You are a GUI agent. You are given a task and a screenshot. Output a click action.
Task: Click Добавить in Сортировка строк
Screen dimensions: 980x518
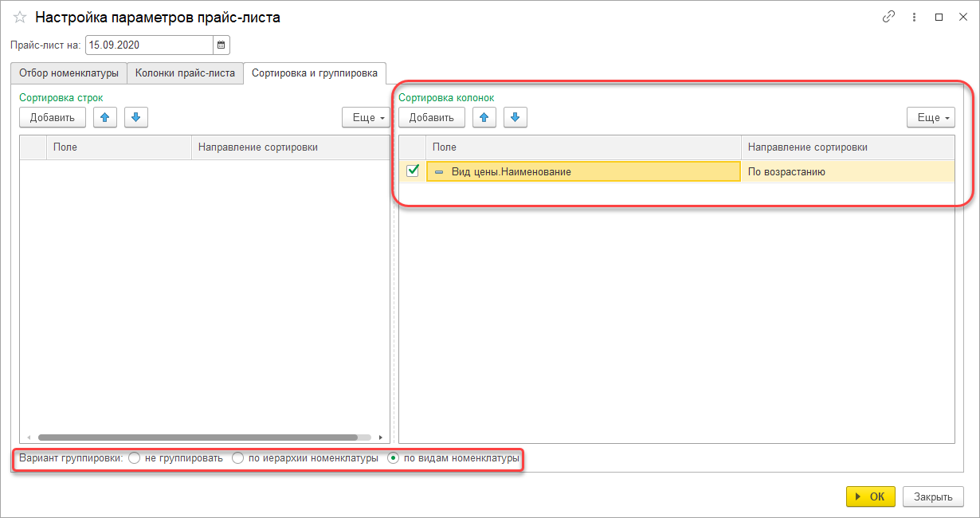[x=53, y=117]
